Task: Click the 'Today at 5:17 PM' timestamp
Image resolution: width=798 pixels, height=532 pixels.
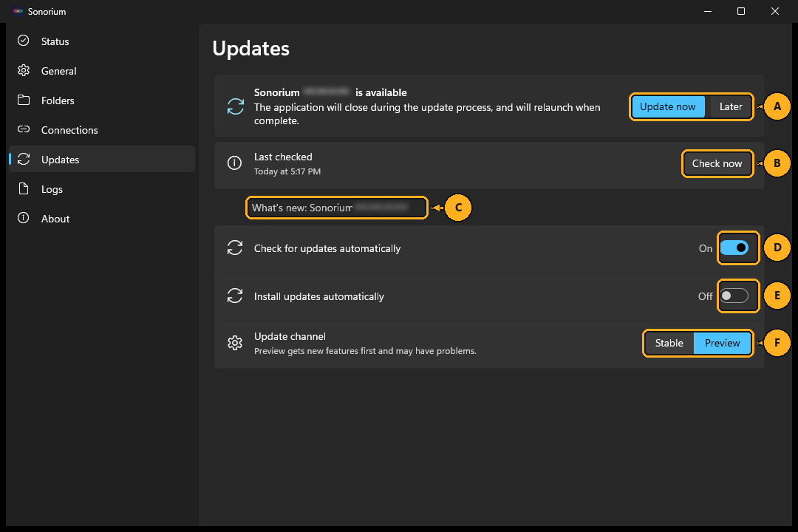Action: (287, 171)
